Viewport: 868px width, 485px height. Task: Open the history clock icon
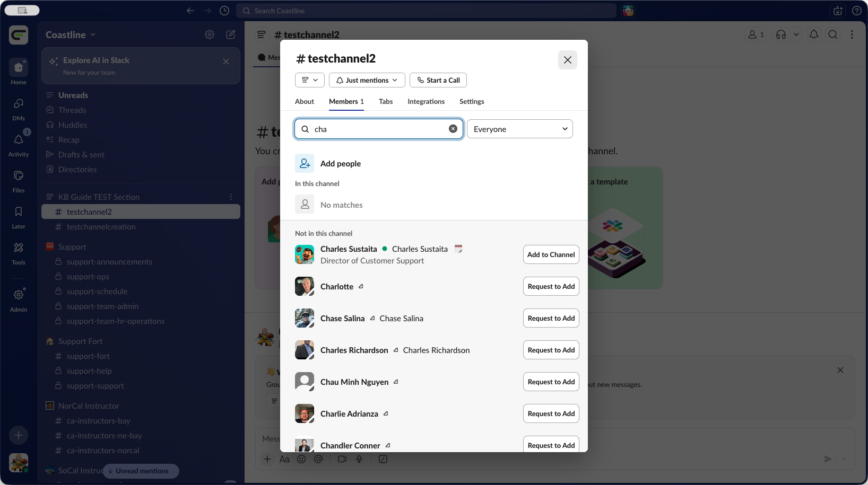click(224, 11)
